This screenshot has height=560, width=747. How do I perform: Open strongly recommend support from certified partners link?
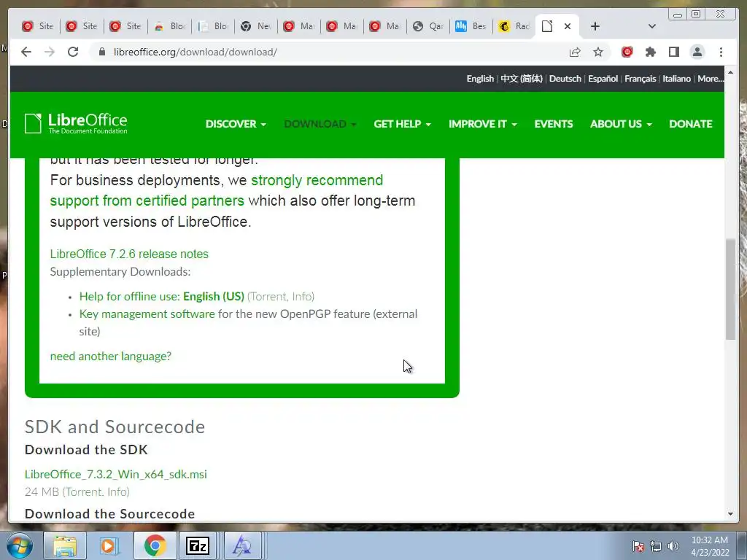pyautogui.click(x=217, y=190)
